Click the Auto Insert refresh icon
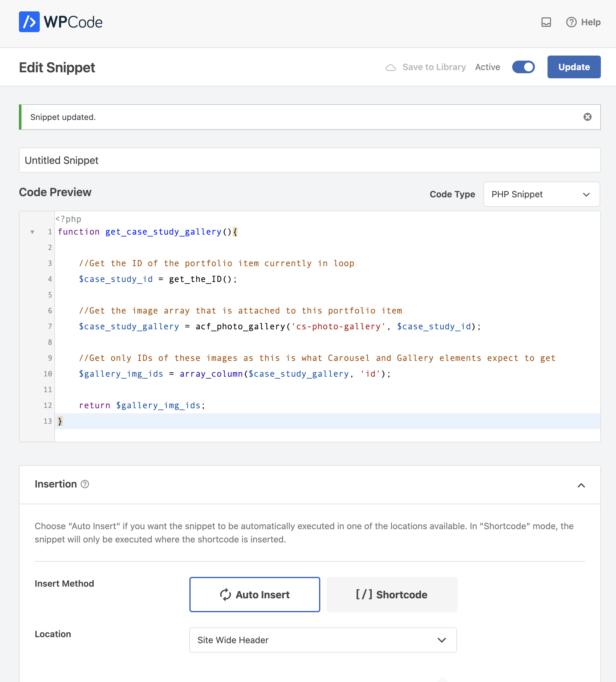This screenshot has width=616, height=682. pos(226,594)
